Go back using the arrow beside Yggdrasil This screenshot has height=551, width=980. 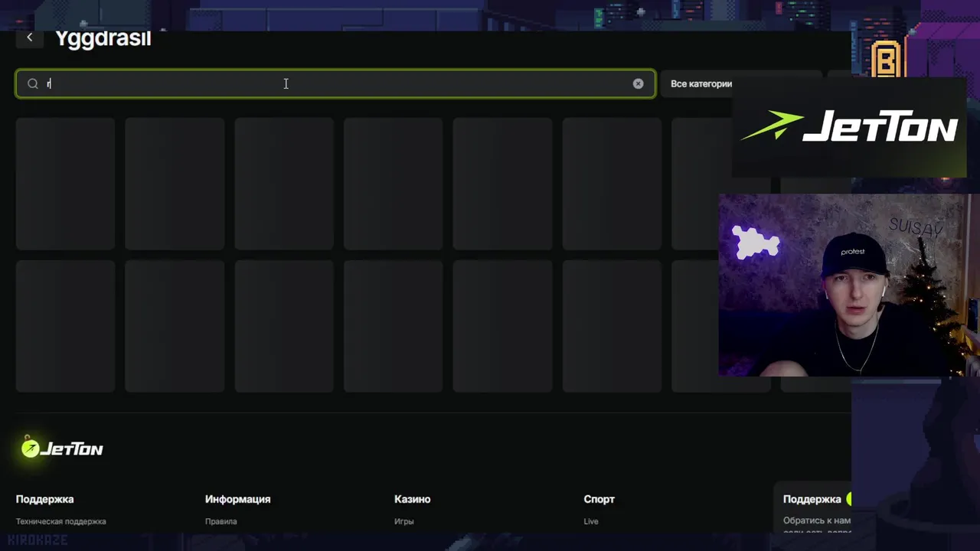[x=30, y=37]
